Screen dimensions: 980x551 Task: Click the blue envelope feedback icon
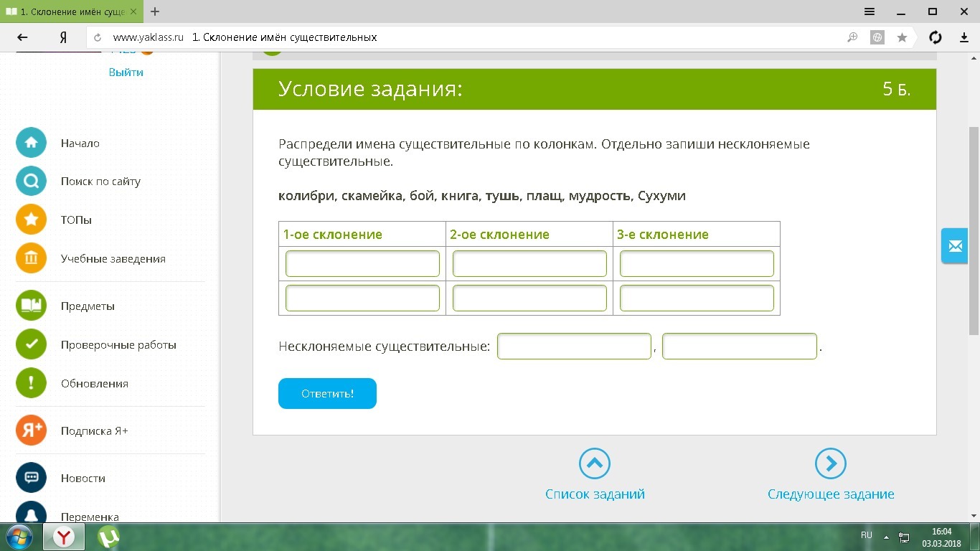coord(955,246)
